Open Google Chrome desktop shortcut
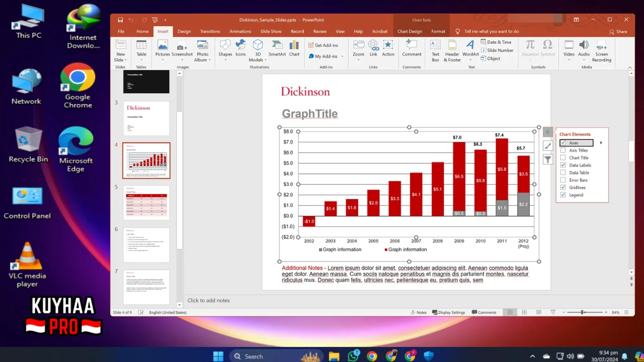The image size is (644, 362). (78, 85)
